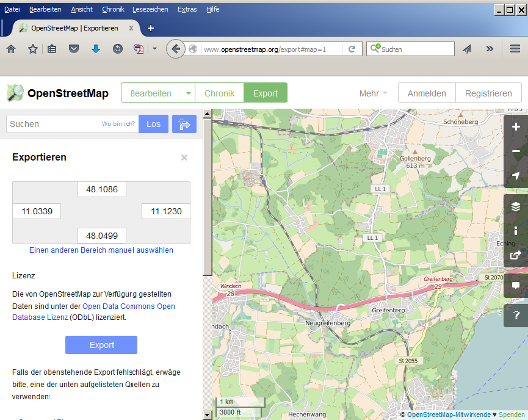The height and width of the screenshot is (420, 528).
Task: Reload the page with the refresh icon
Action: click(352, 49)
